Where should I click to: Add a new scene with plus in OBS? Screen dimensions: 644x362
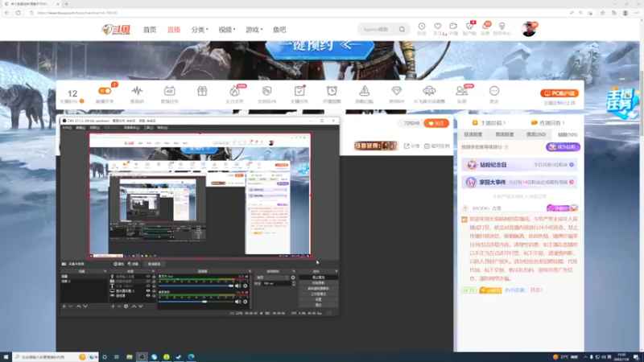64,306
